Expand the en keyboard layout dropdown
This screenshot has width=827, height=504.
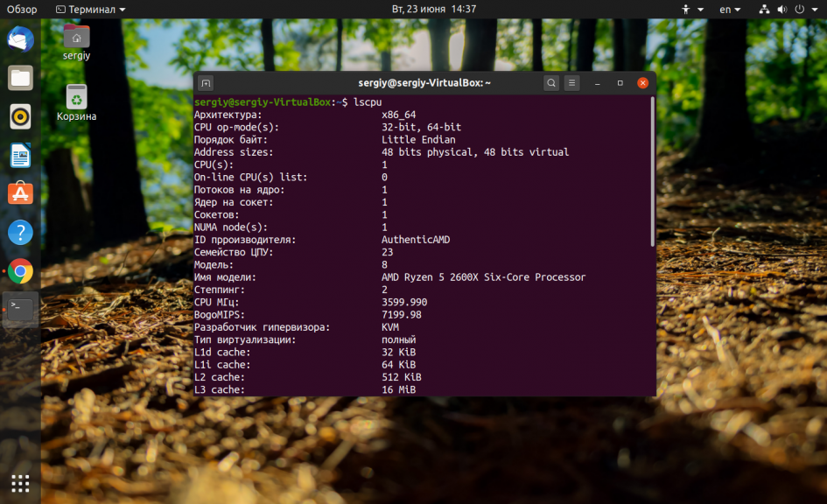coord(730,10)
